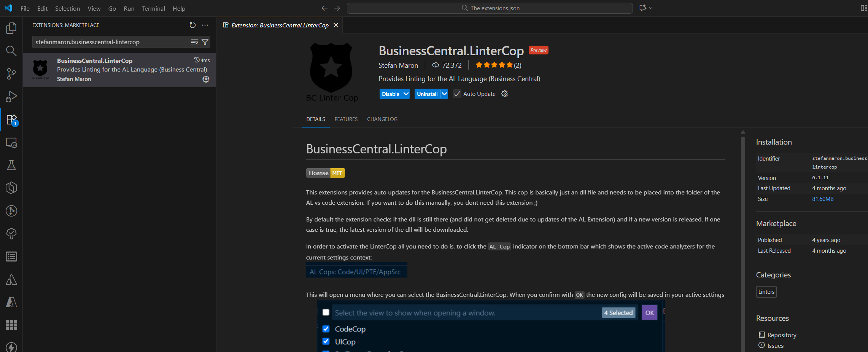Click the Preview badge next to title
868x352 pixels.
(x=539, y=50)
